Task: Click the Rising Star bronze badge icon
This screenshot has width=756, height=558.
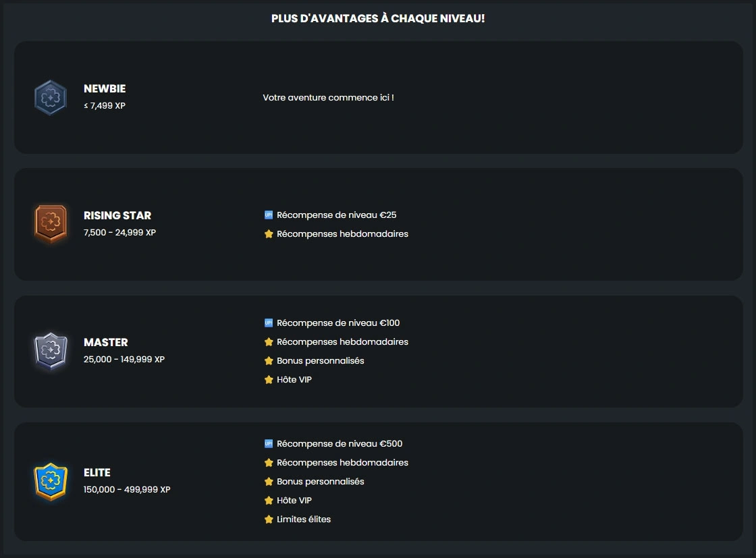Action: click(x=51, y=223)
